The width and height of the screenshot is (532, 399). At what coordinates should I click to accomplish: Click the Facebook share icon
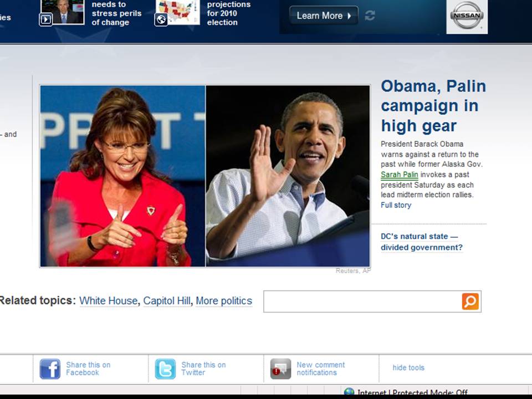coord(50,369)
